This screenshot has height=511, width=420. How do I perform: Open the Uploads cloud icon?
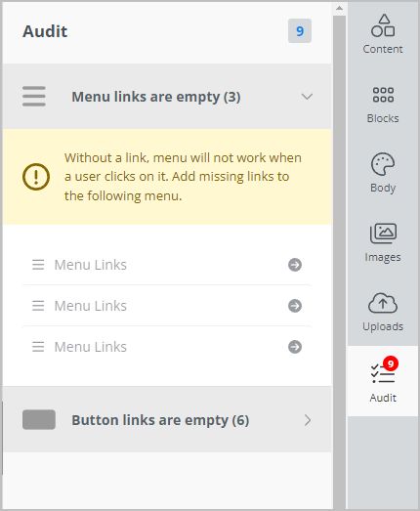(383, 303)
